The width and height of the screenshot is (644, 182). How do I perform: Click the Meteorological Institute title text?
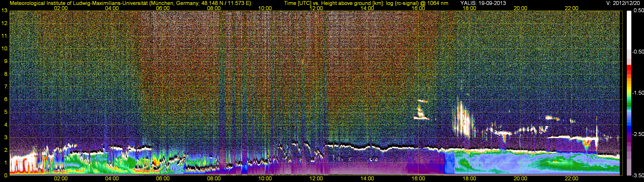point(131,3)
